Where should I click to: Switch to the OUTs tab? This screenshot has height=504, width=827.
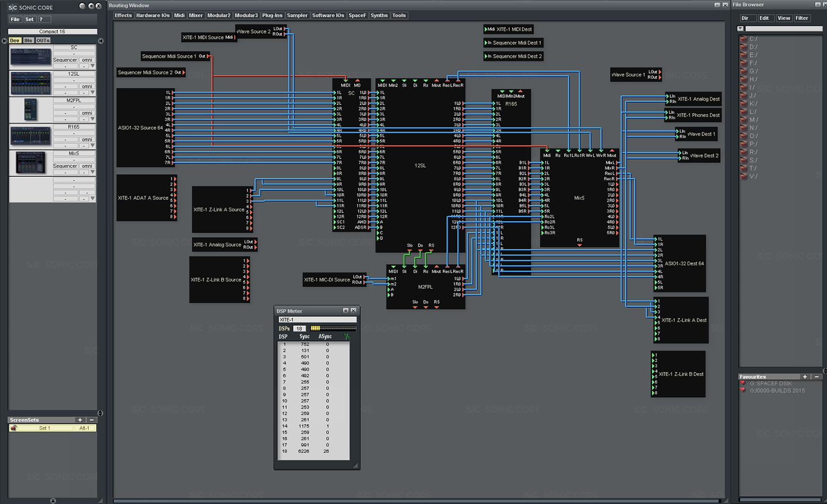pos(43,40)
